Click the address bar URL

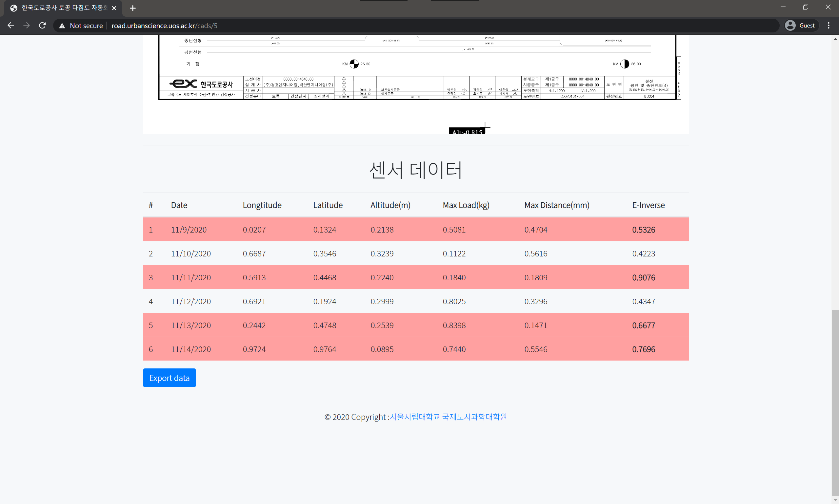[x=164, y=26]
